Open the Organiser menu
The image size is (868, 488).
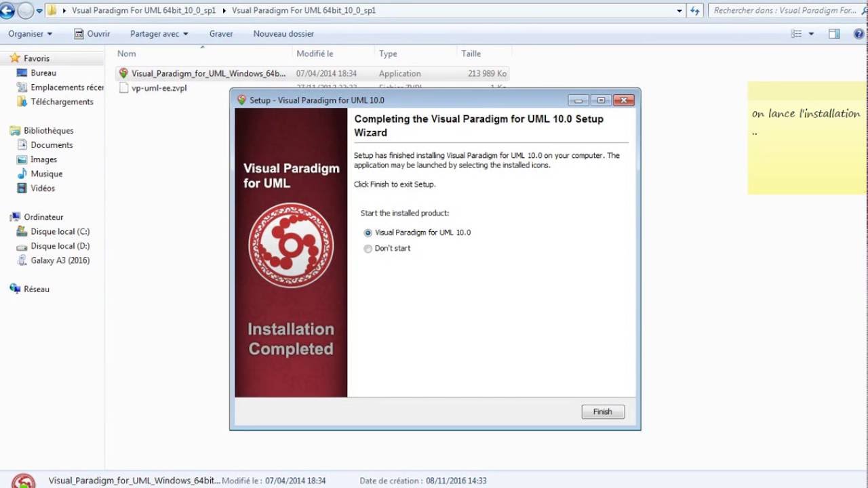(30, 33)
